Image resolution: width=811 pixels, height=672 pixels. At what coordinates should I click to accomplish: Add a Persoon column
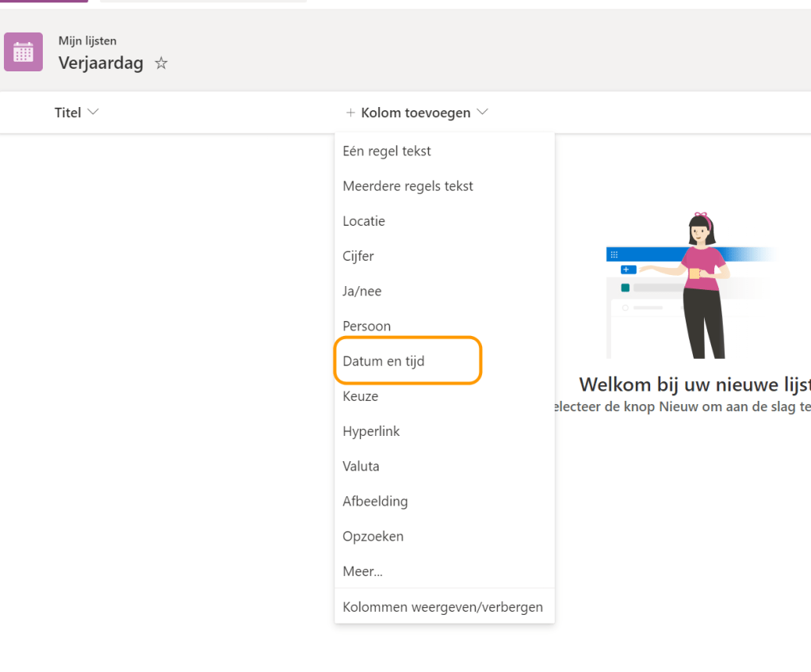coord(366,326)
